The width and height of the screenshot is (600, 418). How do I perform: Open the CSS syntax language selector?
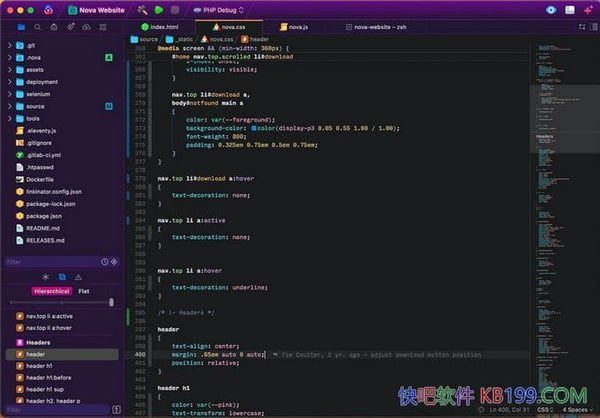pyautogui.click(x=545, y=410)
